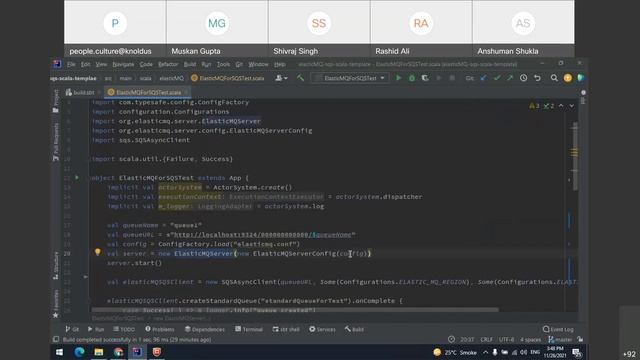The width and height of the screenshot is (640, 360).
Task: Select Muskan Gupta's participant tile
Action: [x=217, y=29]
